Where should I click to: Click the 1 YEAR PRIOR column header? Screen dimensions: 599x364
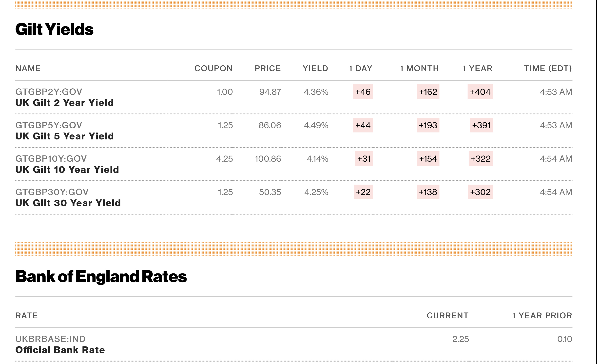pos(542,316)
